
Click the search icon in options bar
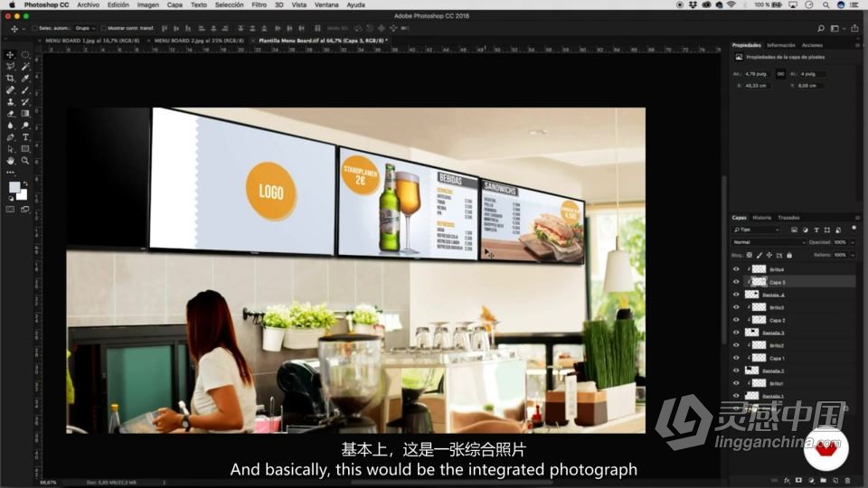(821, 28)
